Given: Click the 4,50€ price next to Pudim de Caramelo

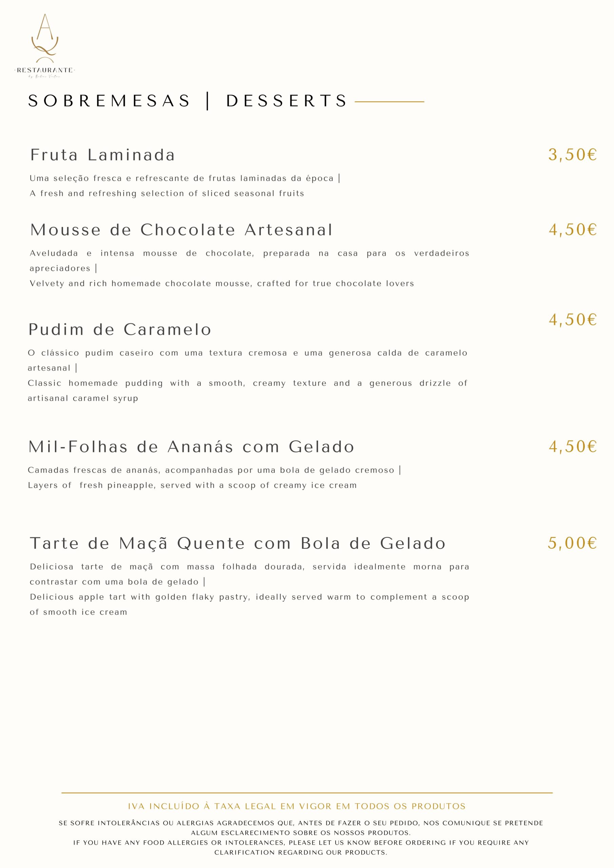Looking at the screenshot, I should pos(573,320).
